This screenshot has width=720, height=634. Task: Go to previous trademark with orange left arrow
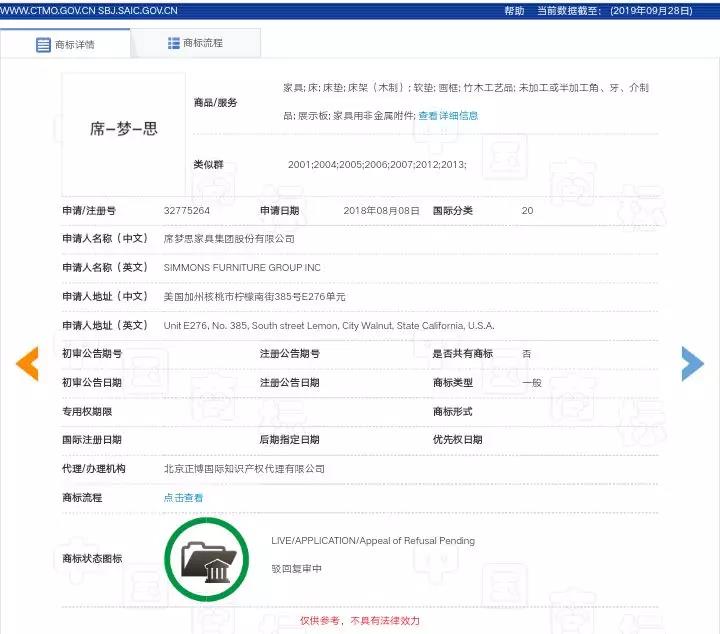[27, 363]
